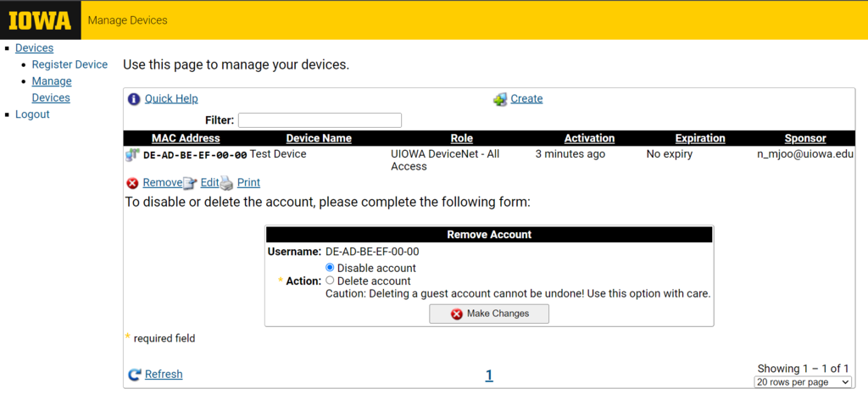
Task: Click the red Remove icon
Action: point(132,183)
